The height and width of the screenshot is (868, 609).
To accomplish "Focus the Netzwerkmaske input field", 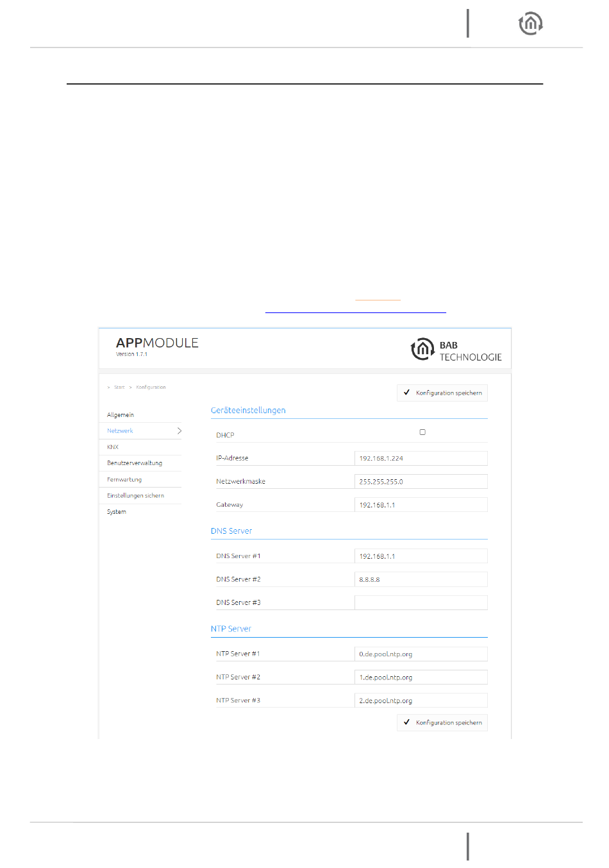I will (421, 482).
